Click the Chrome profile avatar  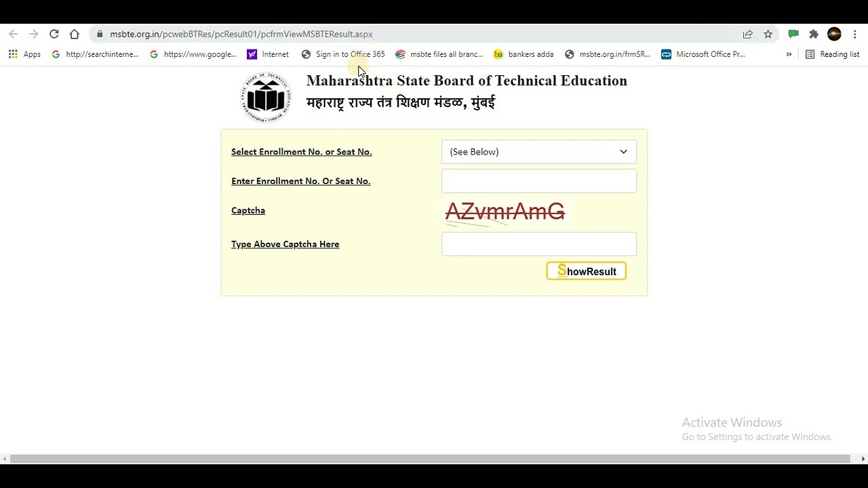click(x=834, y=34)
